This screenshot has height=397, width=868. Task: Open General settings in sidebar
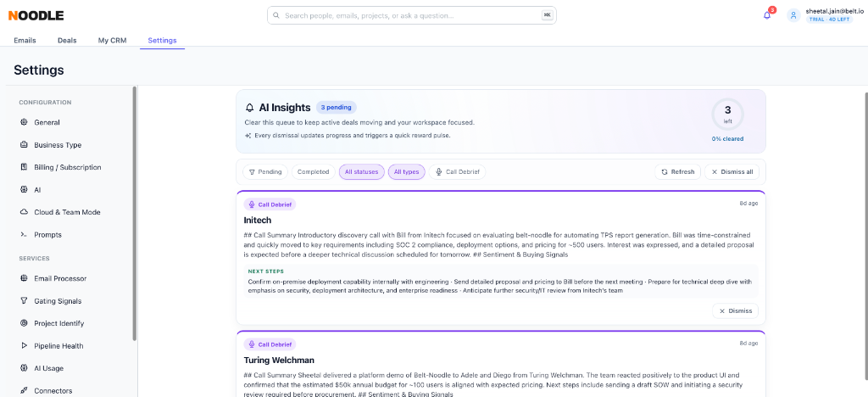[47, 122]
